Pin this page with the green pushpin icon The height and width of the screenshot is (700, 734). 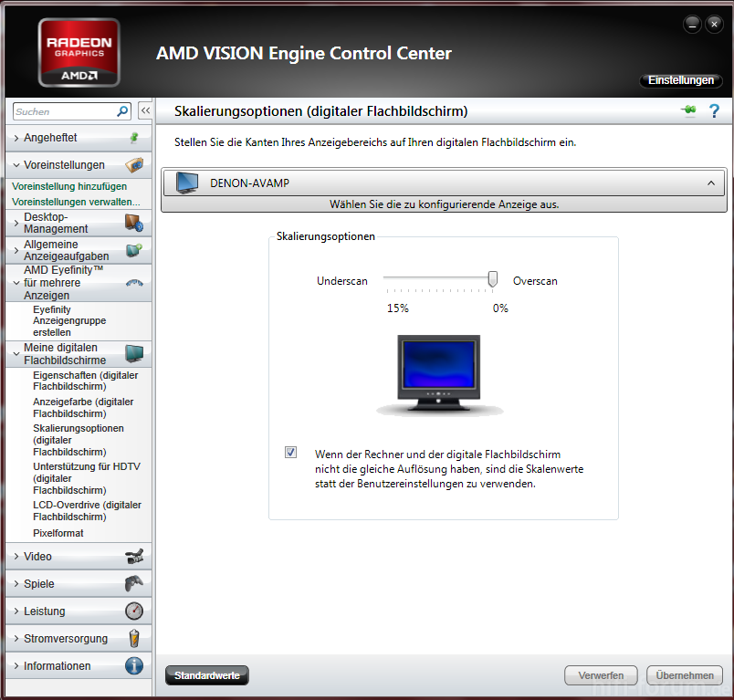688,110
